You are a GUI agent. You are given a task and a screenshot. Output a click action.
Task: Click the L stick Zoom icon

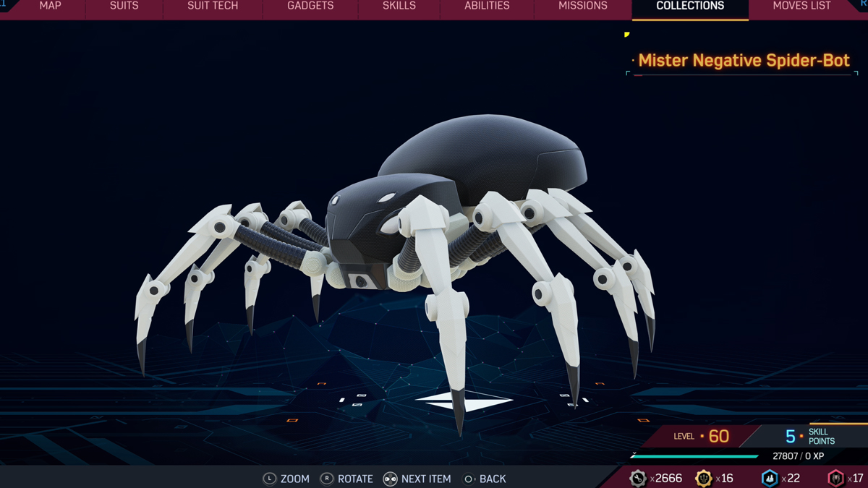point(269,479)
